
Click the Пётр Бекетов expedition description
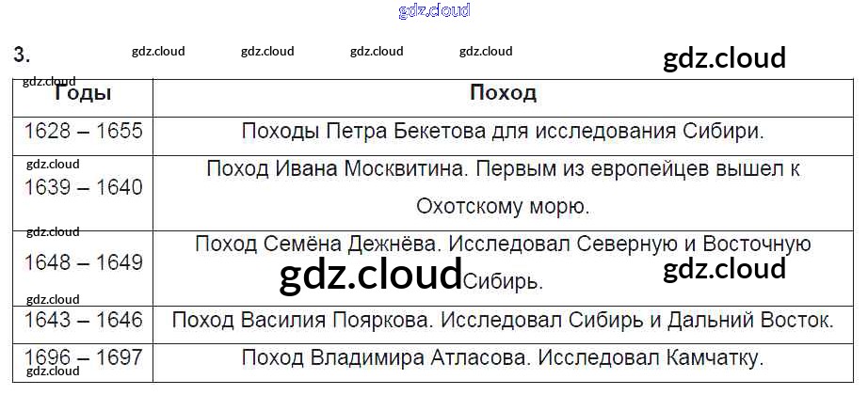(x=503, y=131)
